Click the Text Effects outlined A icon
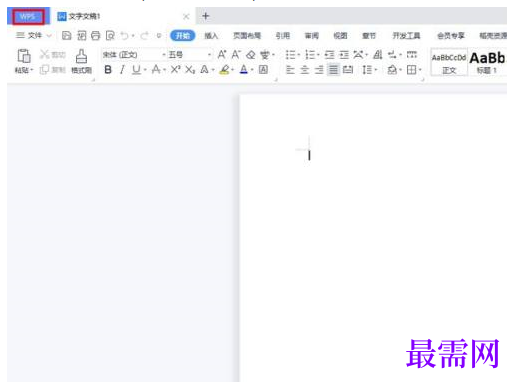Screen dimensions: 518x385 pyautogui.click(x=204, y=69)
